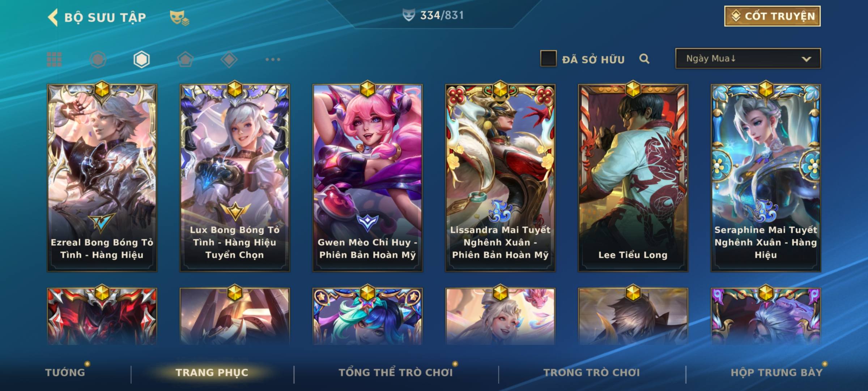Select the round gem rarity filter
Viewport: 868px width, 391px height.
click(98, 59)
